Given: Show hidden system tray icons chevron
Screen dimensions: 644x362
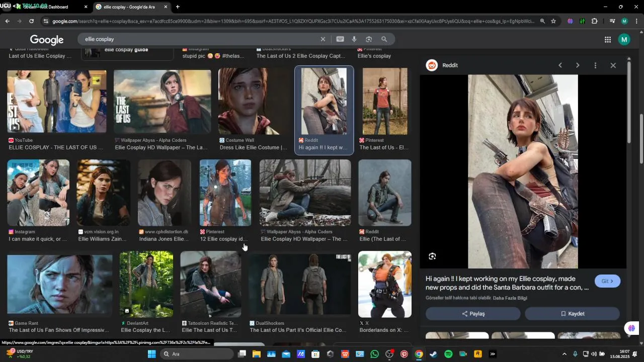Looking at the screenshot, I should coord(564,354).
